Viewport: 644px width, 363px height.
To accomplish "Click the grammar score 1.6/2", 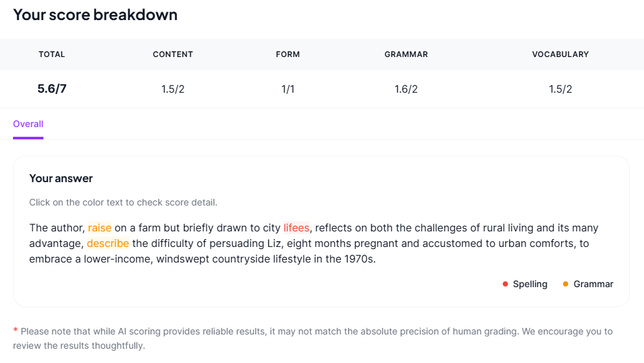I will pyautogui.click(x=406, y=89).
